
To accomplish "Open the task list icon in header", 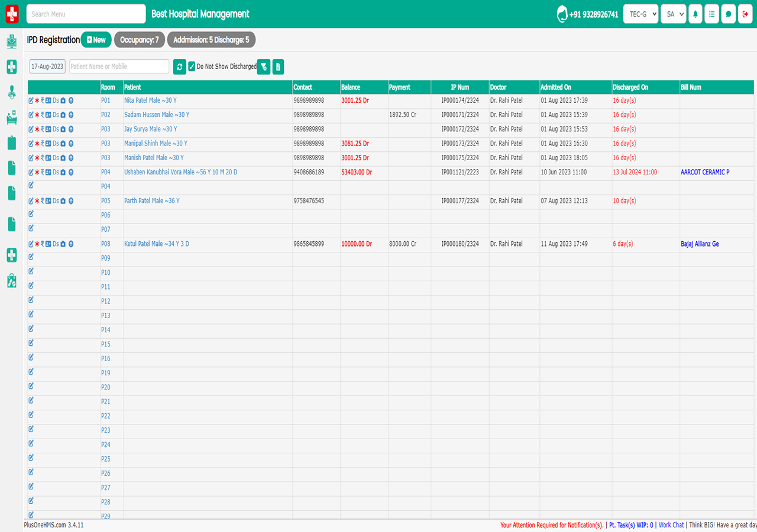I will point(712,14).
